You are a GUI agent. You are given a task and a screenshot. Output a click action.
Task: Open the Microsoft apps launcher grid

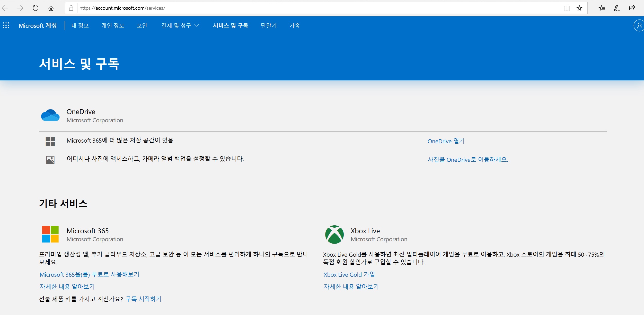click(x=6, y=25)
